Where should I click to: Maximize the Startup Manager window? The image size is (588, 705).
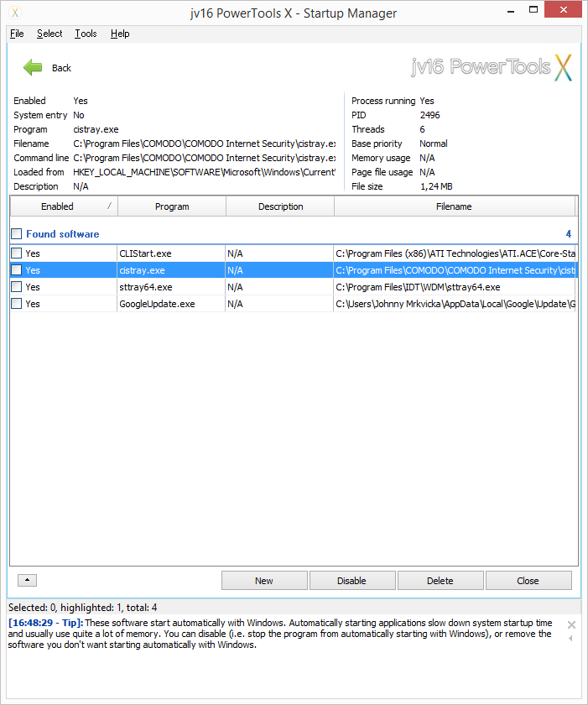coord(533,10)
